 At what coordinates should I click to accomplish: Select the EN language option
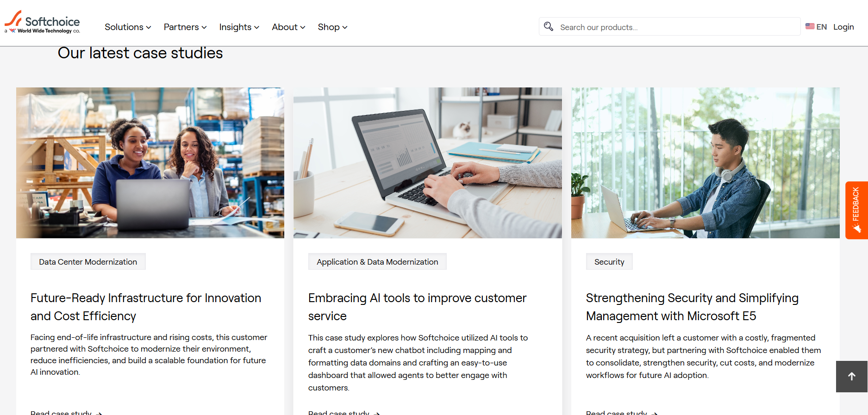click(822, 27)
